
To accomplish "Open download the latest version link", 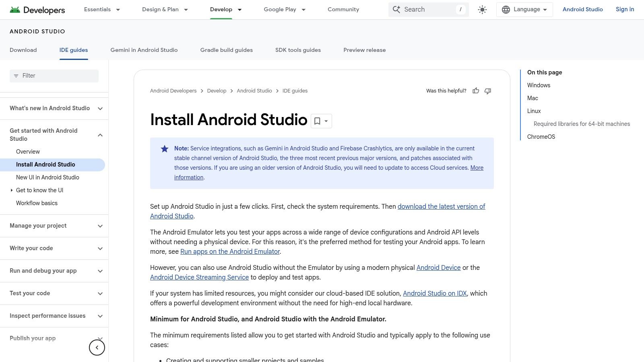I will [441, 206].
